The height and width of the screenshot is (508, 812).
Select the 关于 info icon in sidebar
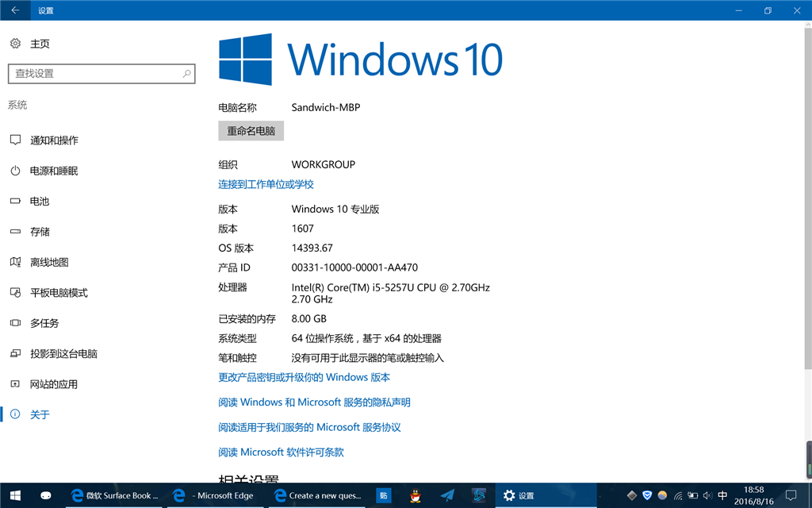click(x=15, y=414)
